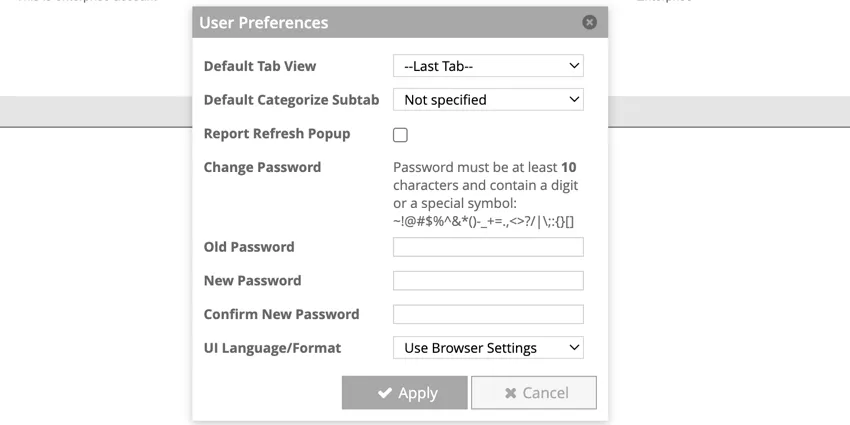850x425 pixels.
Task: Click the Apply button
Action: tap(404, 393)
